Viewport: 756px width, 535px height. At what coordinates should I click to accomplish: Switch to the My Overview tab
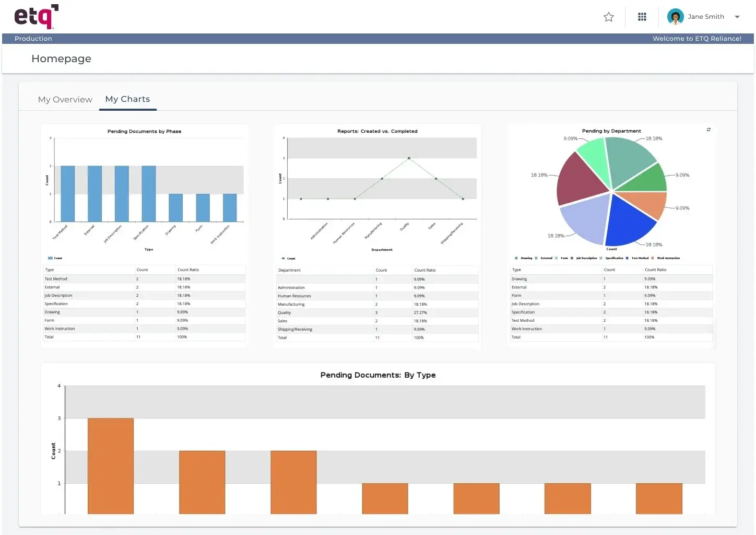pos(65,99)
